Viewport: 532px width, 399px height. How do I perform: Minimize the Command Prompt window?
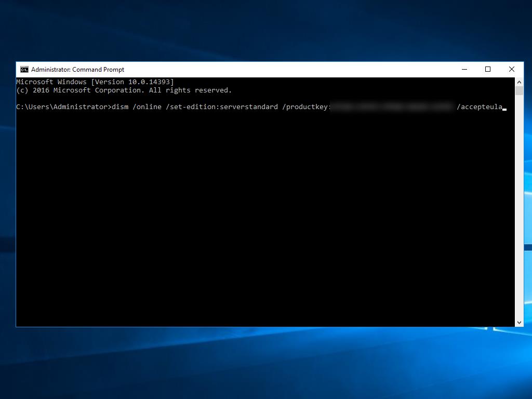pyautogui.click(x=464, y=70)
